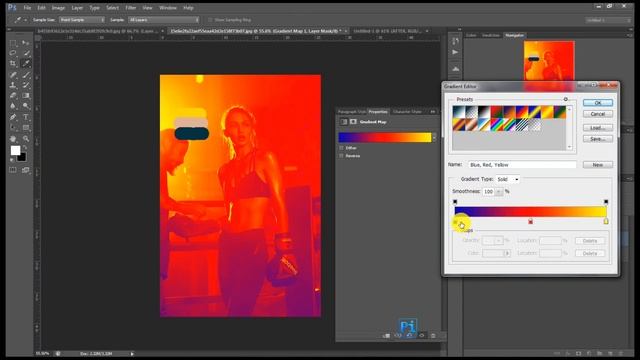
Task: Click the gradient Name text field
Action: point(522,164)
